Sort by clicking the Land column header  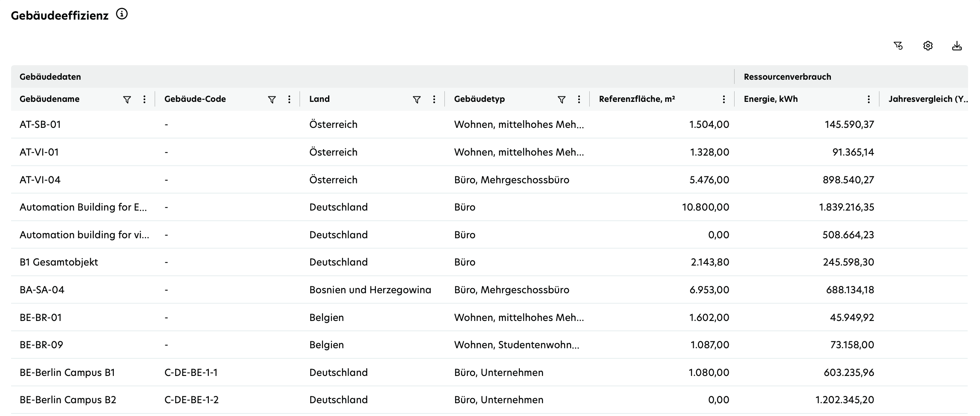pyautogui.click(x=319, y=99)
